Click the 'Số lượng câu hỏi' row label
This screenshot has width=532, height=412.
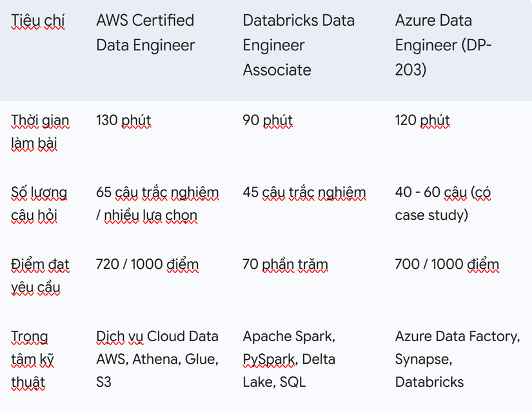click(39, 204)
